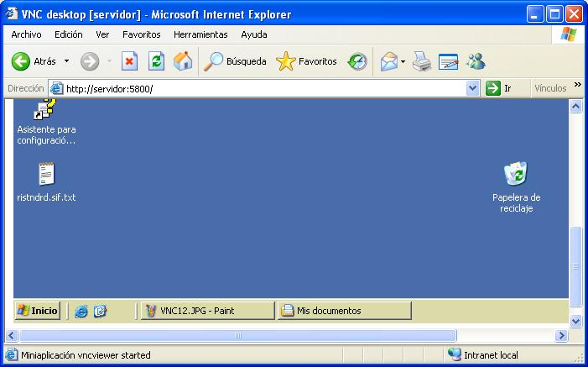Screen dimensions: 588x367
Task: Open the Papelera de reciclaje icon
Action: [x=515, y=175]
